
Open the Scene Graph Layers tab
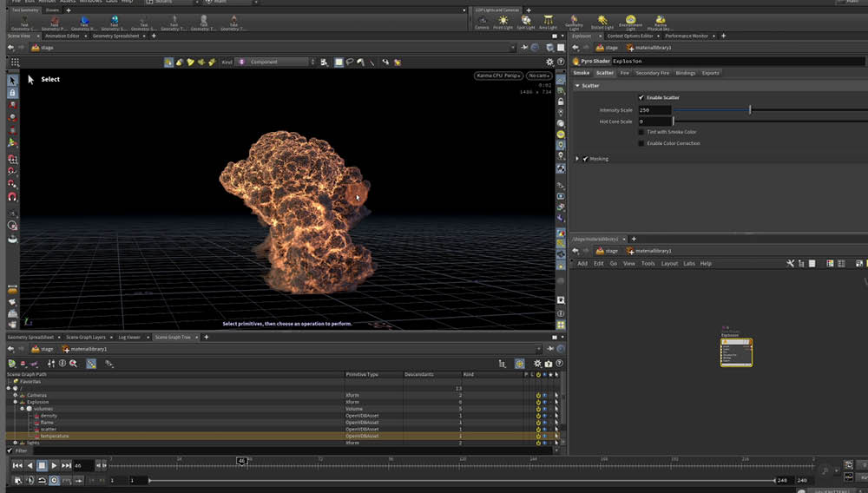[x=86, y=337]
